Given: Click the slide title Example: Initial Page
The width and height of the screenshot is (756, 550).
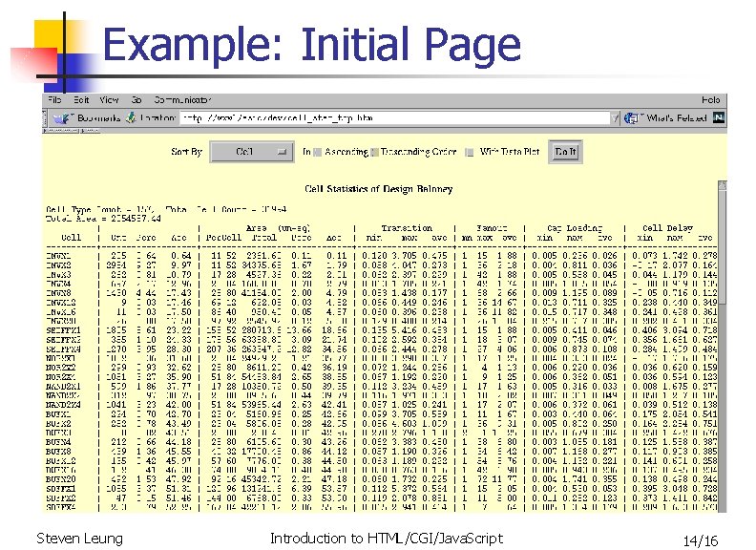Looking at the screenshot, I should click(312, 45).
